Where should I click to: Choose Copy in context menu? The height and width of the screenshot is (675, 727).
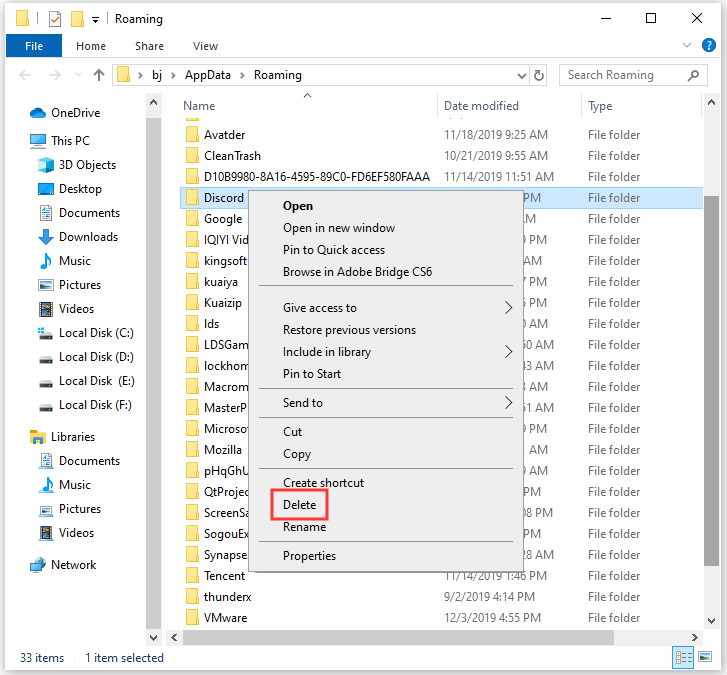click(x=386, y=454)
